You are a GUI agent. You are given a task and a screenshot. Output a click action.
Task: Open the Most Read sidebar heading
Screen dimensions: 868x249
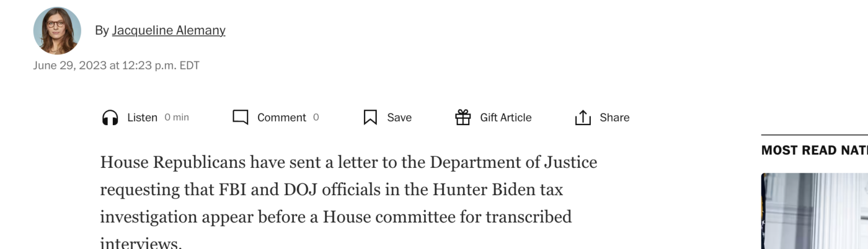[x=814, y=151]
